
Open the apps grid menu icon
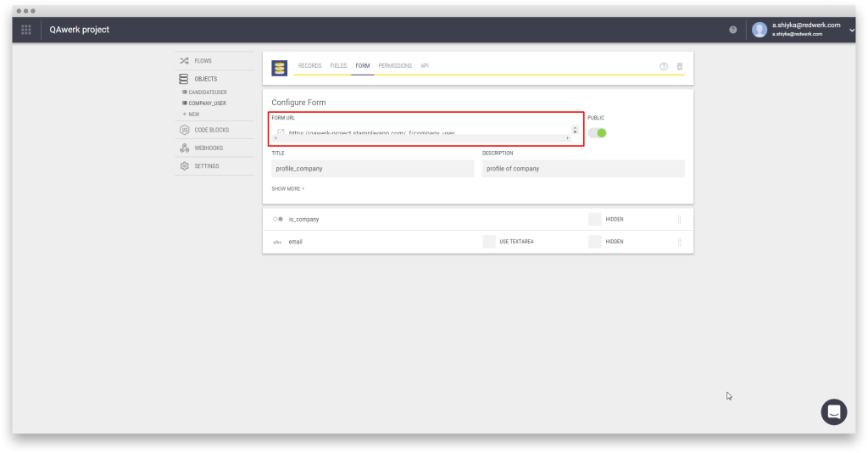point(26,30)
